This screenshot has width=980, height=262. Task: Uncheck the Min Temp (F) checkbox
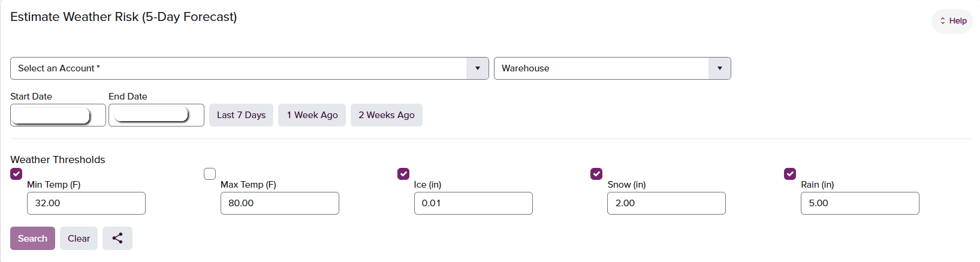click(16, 174)
